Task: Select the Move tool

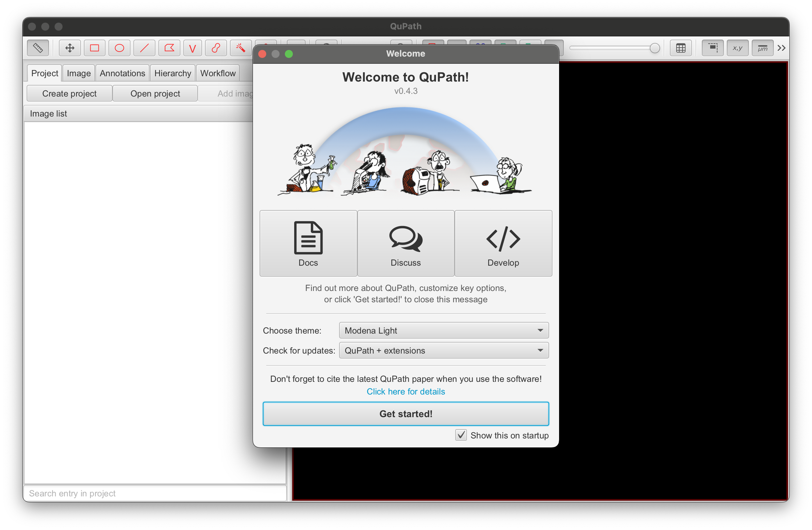Action: tap(70, 48)
